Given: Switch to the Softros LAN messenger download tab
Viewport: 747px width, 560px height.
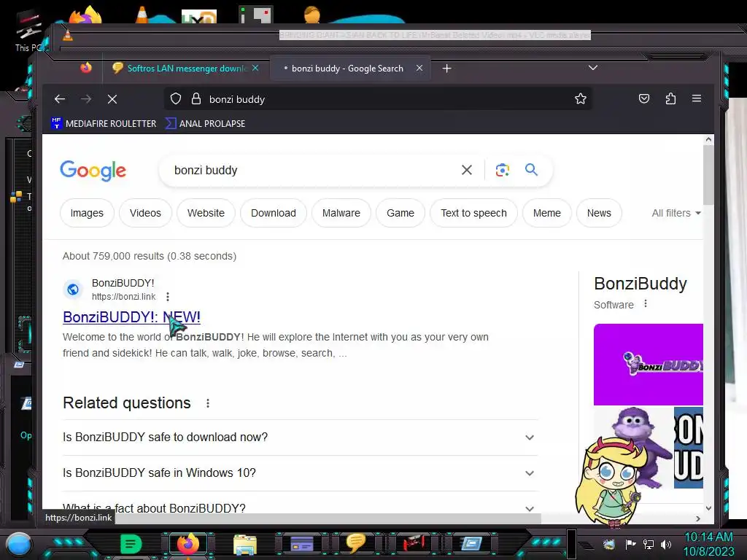Looking at the screenshot, I should point(186,68).
